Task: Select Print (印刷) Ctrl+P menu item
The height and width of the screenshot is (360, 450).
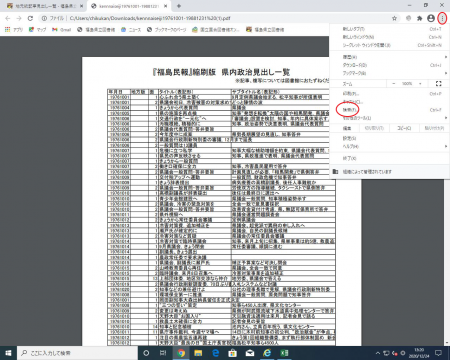Action: pos(389,94)
